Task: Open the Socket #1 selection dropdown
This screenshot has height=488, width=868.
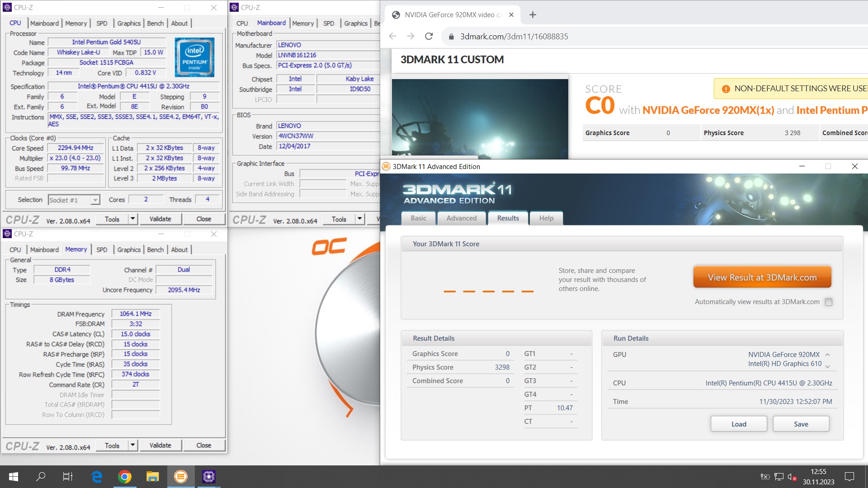Action: click(95, 200)
